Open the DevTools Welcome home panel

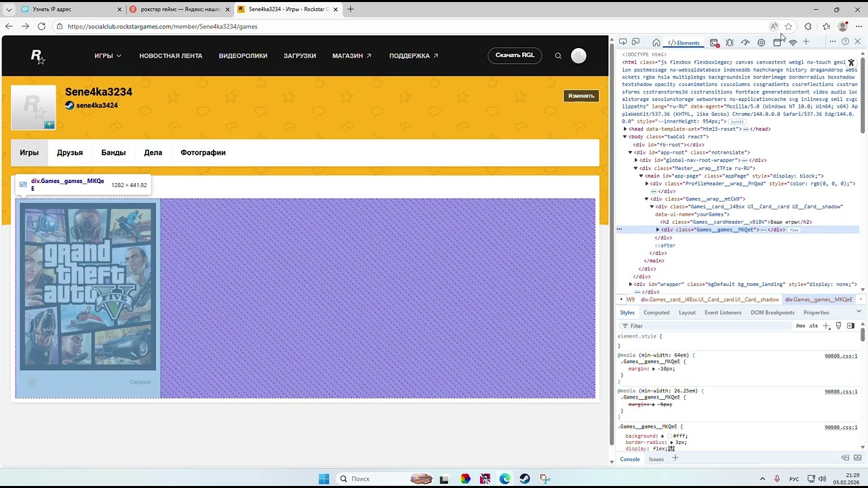pyautogui.click(x=656, y=43)
